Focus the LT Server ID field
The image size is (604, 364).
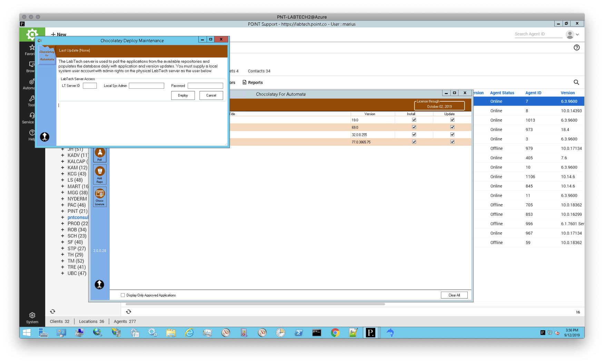point(90,85)
